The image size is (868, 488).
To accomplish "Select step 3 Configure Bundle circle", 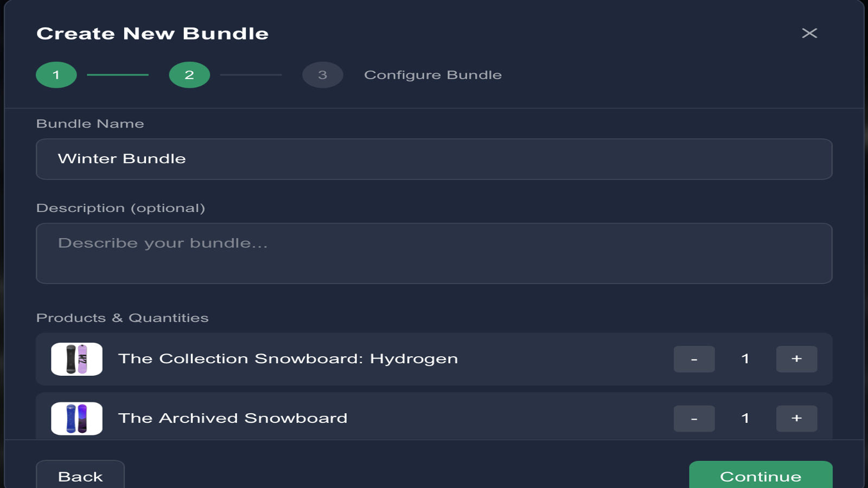I will point(322,75).
